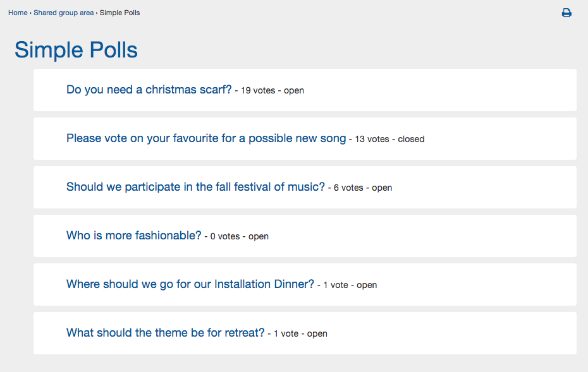Click '1 vote' beside Installation Dinner poll
588x372 pixels.
tap(336, 285)
